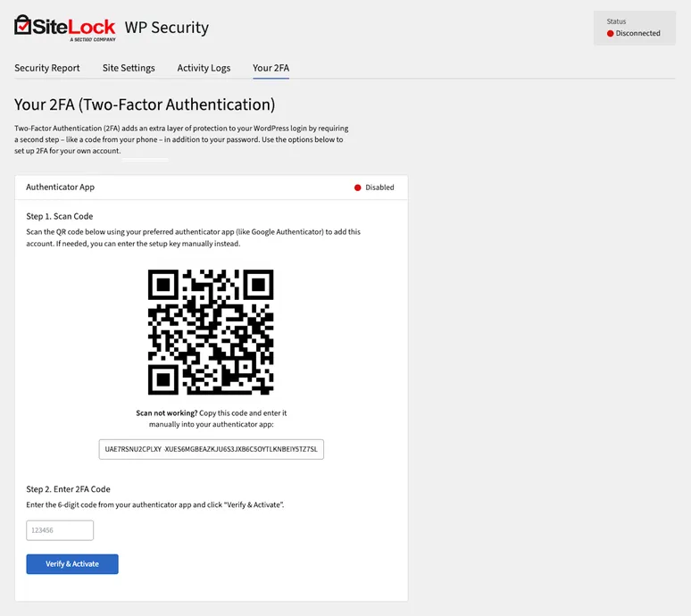
Task: Switch to the Site Settings tab
Action: 129,68
